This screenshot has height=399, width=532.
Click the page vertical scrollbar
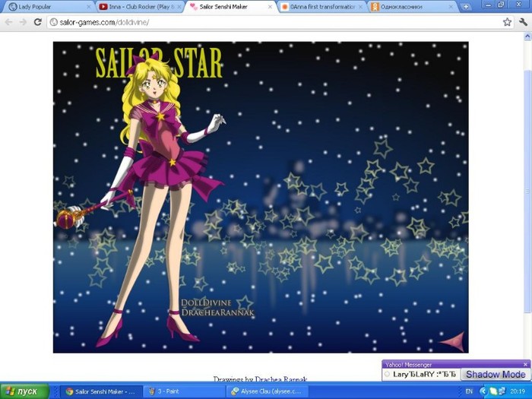click(527, 190)
